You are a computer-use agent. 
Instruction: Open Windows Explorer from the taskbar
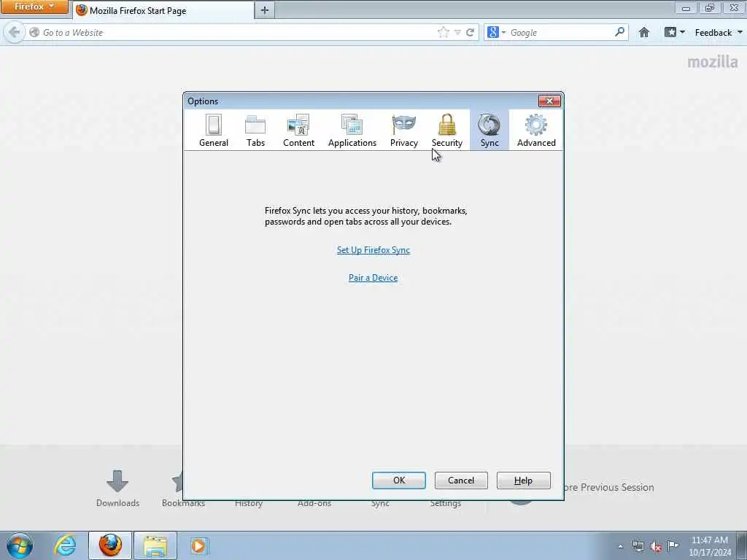(x=155, y=545)
